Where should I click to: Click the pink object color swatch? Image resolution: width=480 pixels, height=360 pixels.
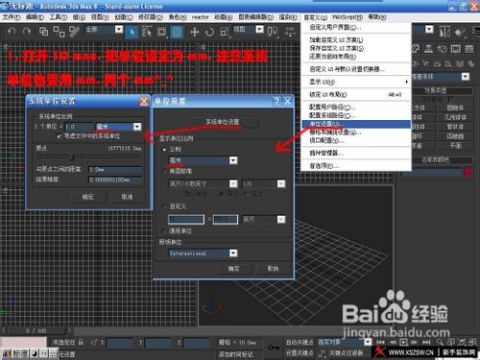468,172
